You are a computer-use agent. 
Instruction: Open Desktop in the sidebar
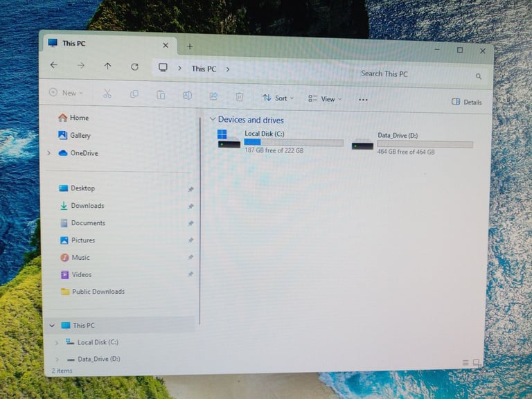click(x=77, y=188)
